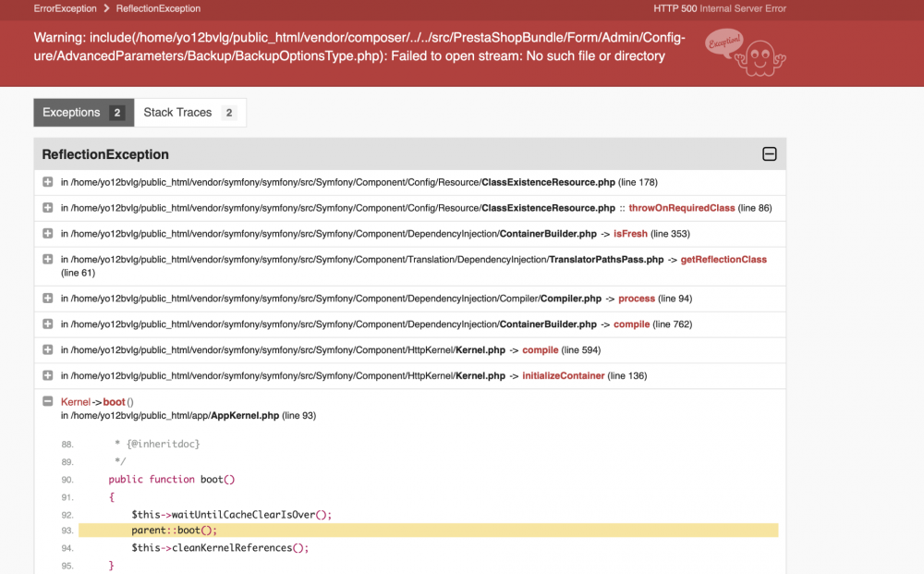The height and width of the screenshot is (574, 924).
Task: Expand the Kernel.php initializeContainer frame
Action: [47, 375]
